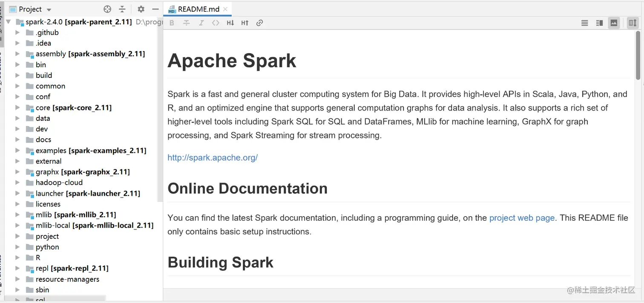This screenshot has height=303, width=644.
Task: Select mllib-local [spark-mllib-local_2.11] row
Action: tap(83, 226)
